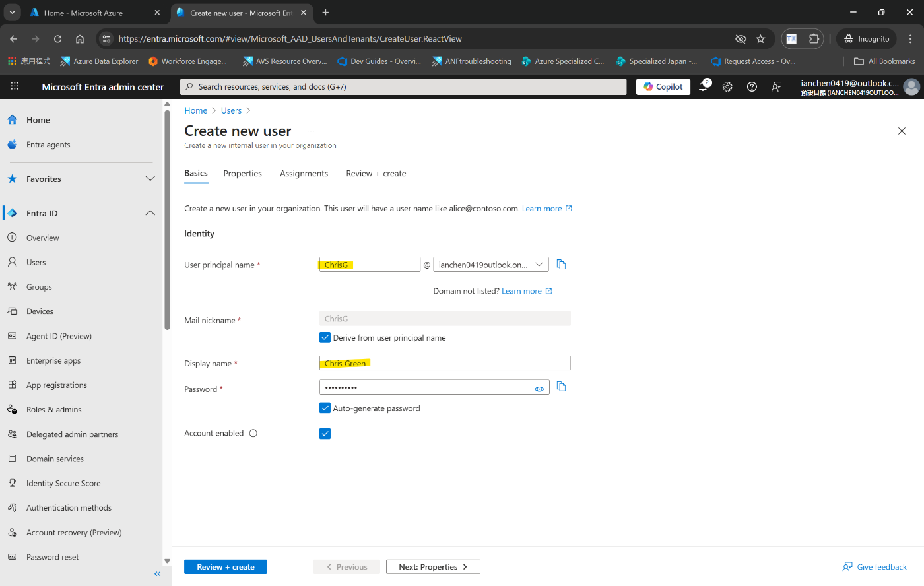The height and width of the screenshot is (586, 924).
Task: Switch to the Review + create tab
Action: coord(376,174)
